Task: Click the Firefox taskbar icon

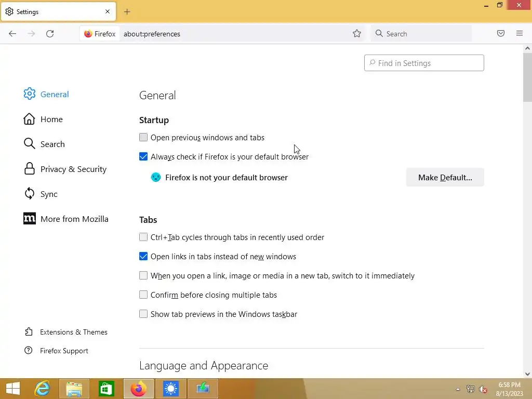Action: [x=138, y=389]
